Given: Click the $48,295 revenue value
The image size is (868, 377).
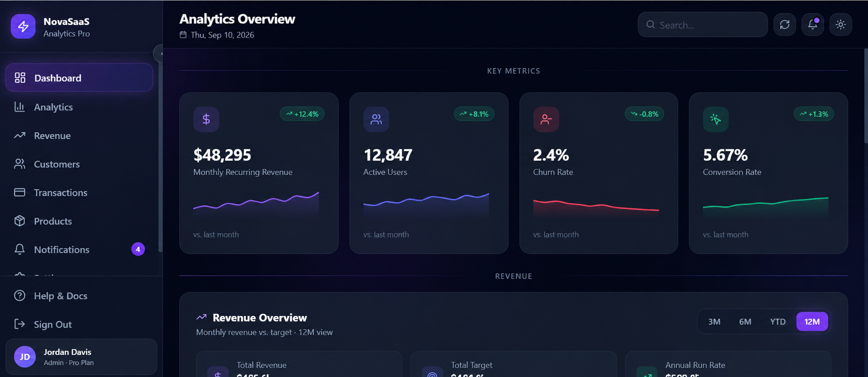Looking at the screenshot, I should click(222, 155).
